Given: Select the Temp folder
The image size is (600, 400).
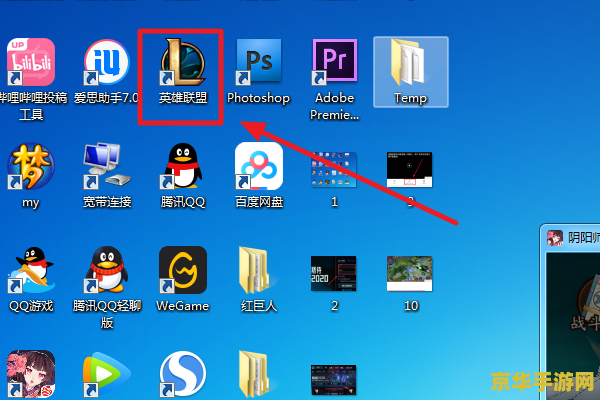Looking at the screenshot, I should pos(411,72).
